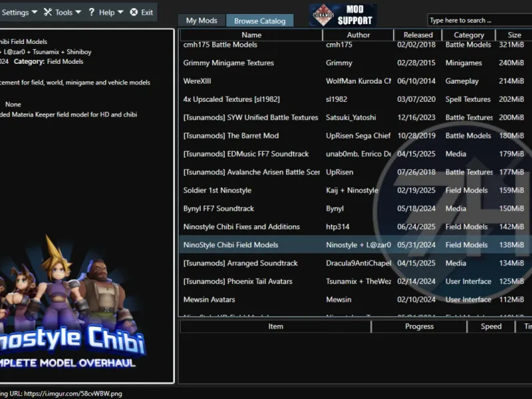Click the Tools wrench icon
The height and width of the screenshot is (399, 532).
pyautogui.click(x=48, y=12)
